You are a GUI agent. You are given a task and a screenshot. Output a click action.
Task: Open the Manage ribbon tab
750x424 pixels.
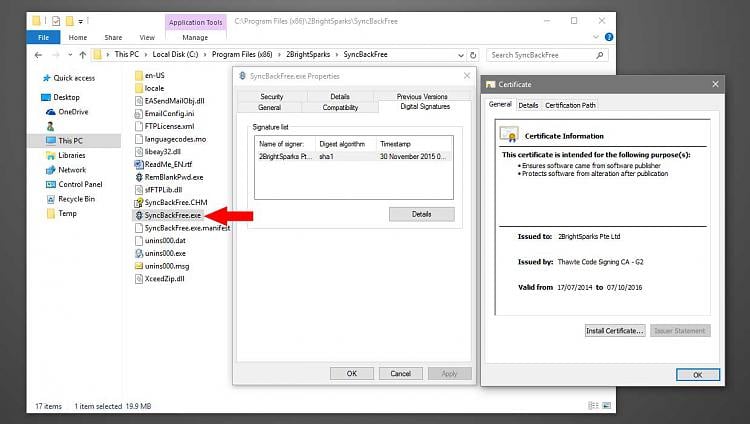(x=195, y=37)
